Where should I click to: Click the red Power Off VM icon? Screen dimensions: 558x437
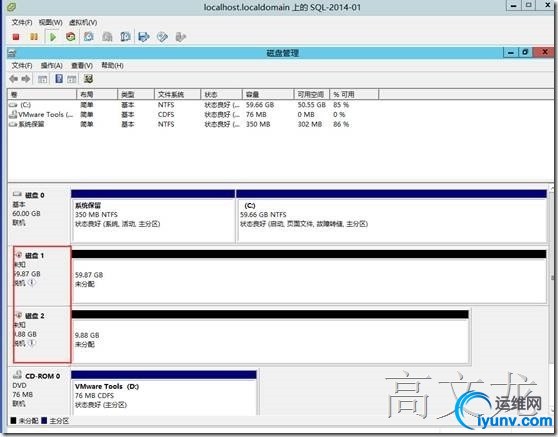pyautogui.click(x=16, y=37)
